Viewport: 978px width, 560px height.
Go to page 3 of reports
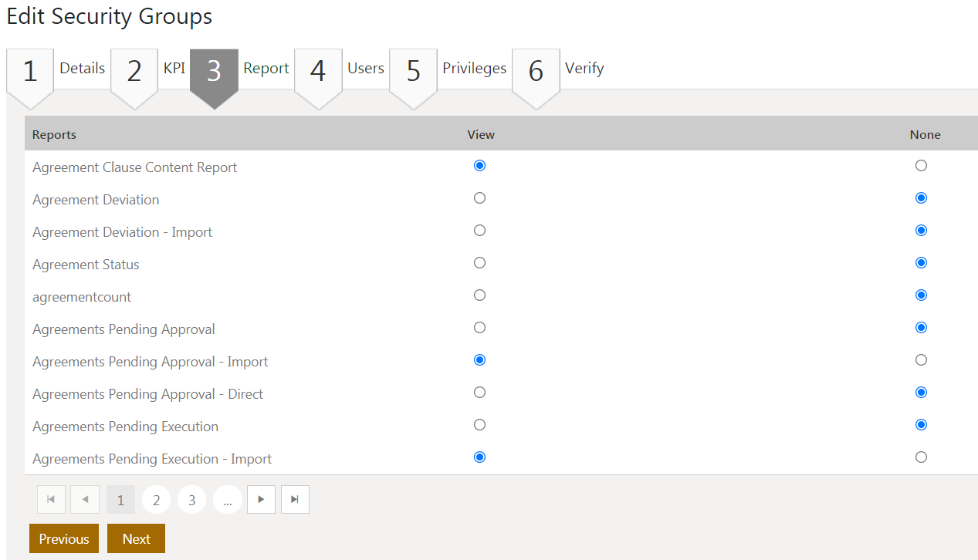point(191,500)
